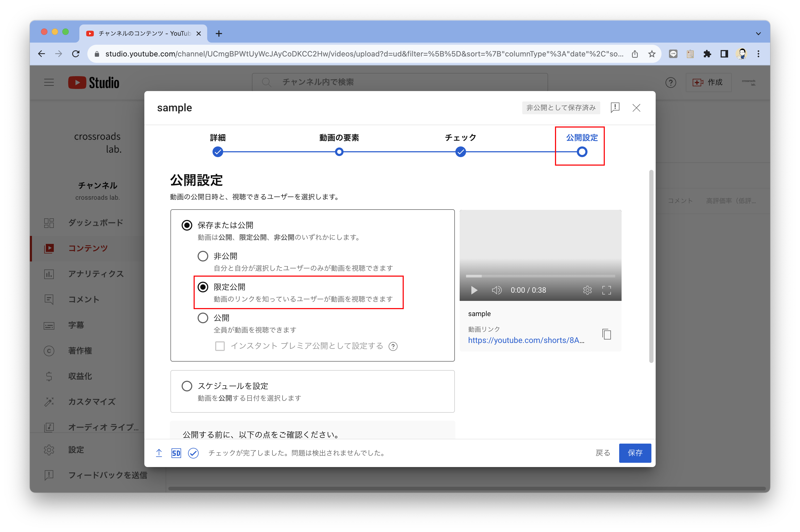Click the checks complete checkmark icon

[193, 453]
